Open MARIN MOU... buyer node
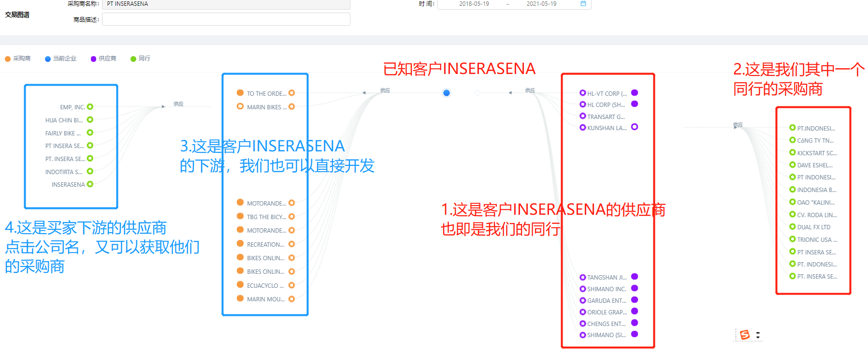Viewport: 868px width, 356px height. (240, 298)
